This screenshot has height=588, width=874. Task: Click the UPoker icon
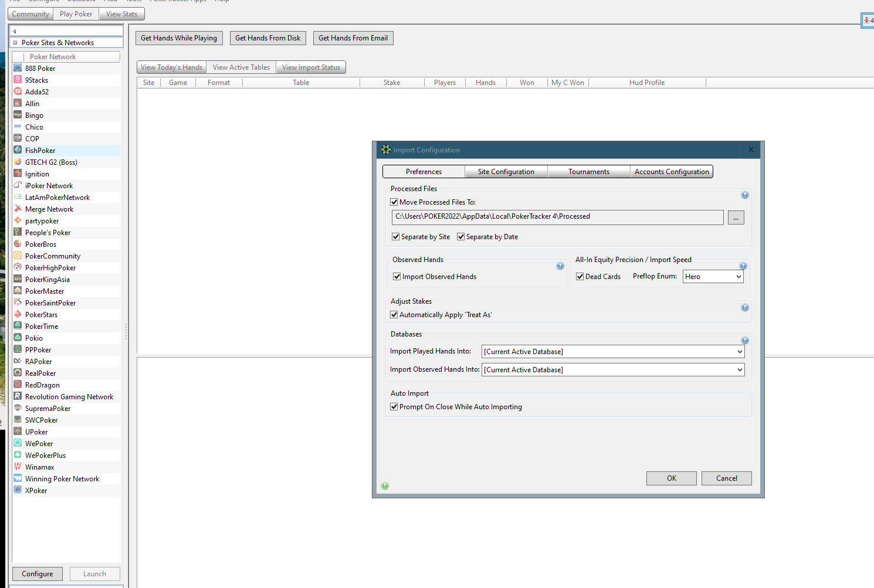18,431
